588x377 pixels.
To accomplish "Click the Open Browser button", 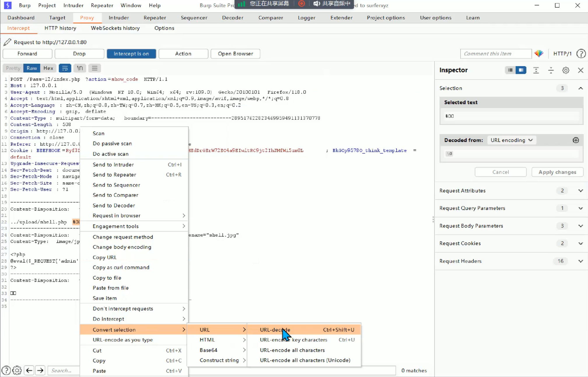I will (235, 54).
